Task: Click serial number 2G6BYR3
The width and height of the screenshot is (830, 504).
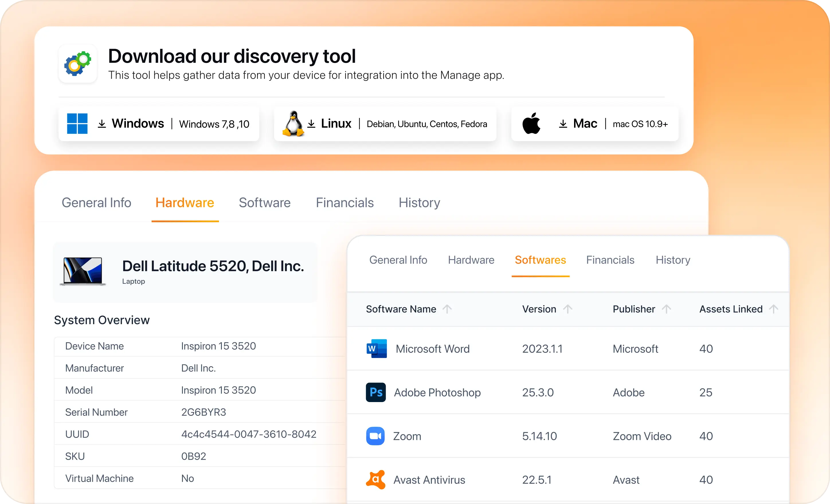Action: coord(203,412)
